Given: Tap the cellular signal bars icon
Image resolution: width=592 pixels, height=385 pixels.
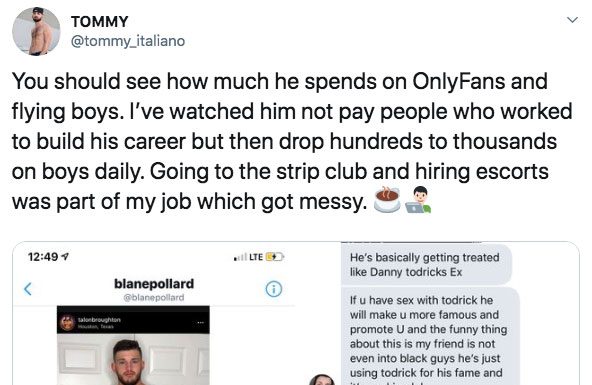Looking at the screenshot, I should [240, 257].
